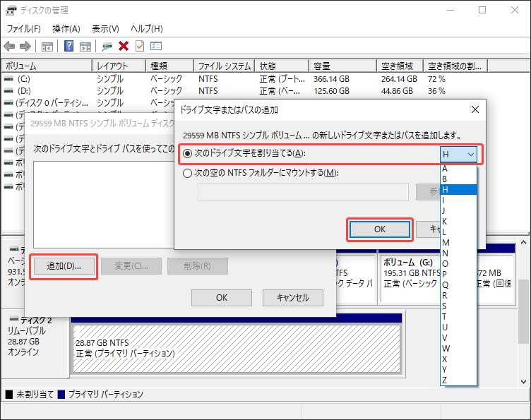Viewport: 531px width, 420px height.
Task: Click the 追加(D)... button
Action: [64, 266]
